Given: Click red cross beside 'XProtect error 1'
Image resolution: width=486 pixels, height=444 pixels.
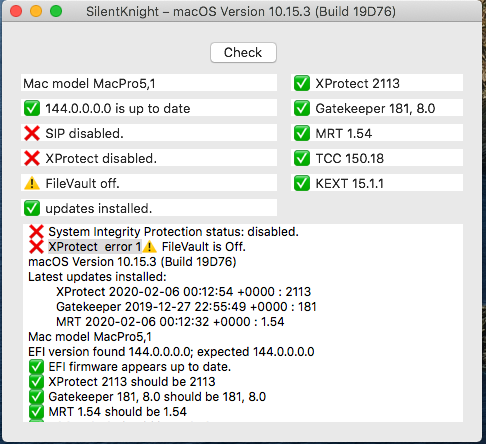Looking at the screenshot, I should 36,247.
